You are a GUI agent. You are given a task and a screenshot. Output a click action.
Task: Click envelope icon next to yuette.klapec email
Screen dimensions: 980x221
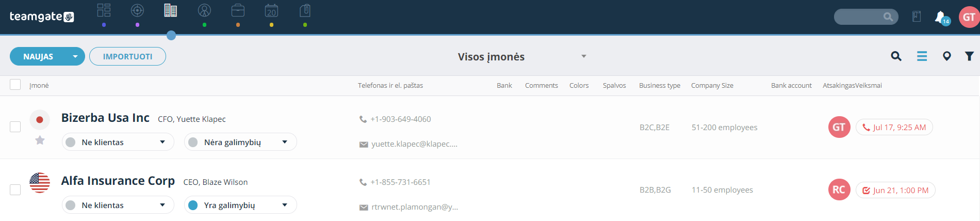(x=364, y=145)
